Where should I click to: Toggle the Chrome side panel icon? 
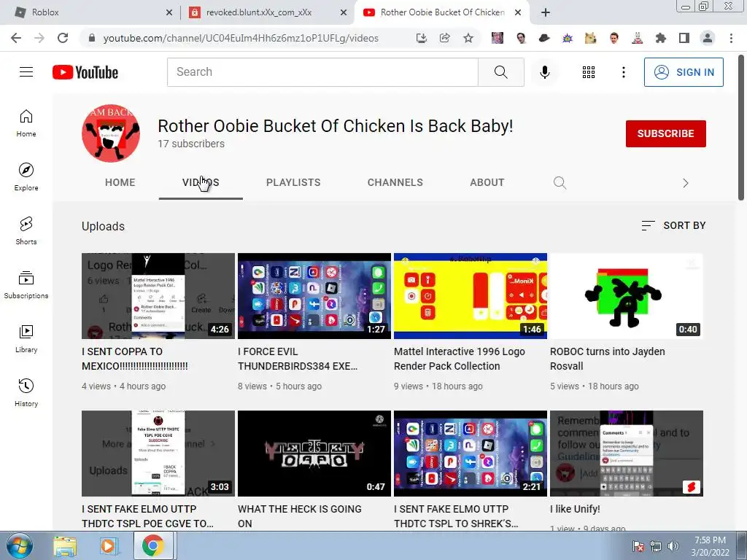[x=684, y=38]
